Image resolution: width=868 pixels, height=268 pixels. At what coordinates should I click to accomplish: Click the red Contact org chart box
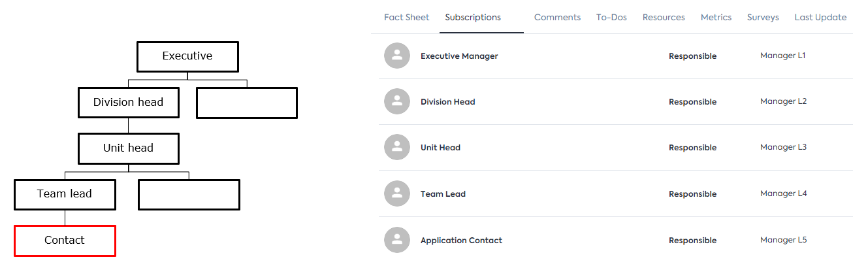65,241
